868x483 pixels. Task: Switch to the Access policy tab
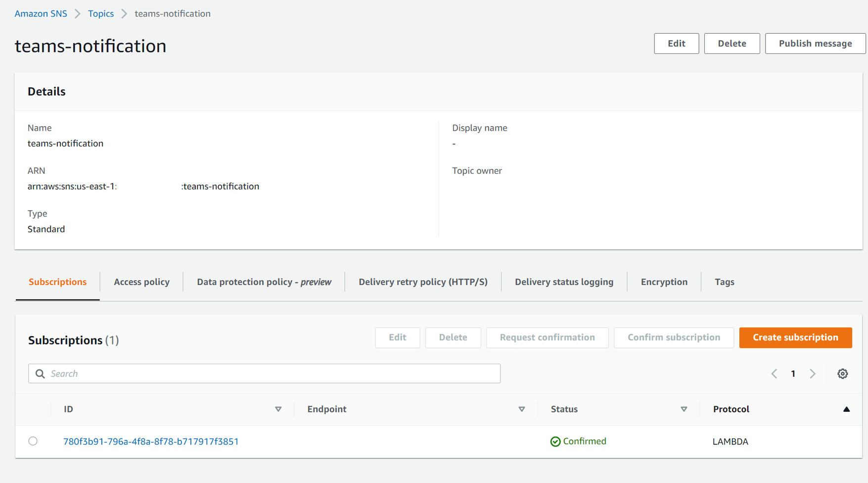tap(141, 282)
